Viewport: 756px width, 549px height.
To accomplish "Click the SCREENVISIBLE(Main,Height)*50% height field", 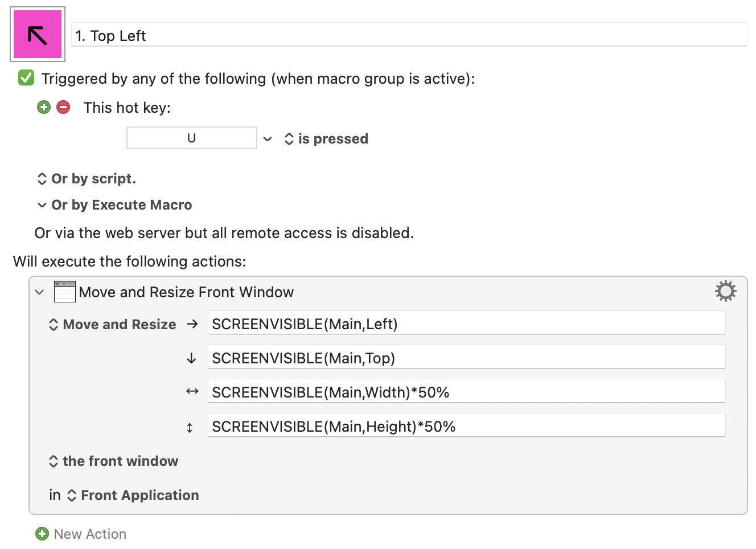I will tap(466, 426).
